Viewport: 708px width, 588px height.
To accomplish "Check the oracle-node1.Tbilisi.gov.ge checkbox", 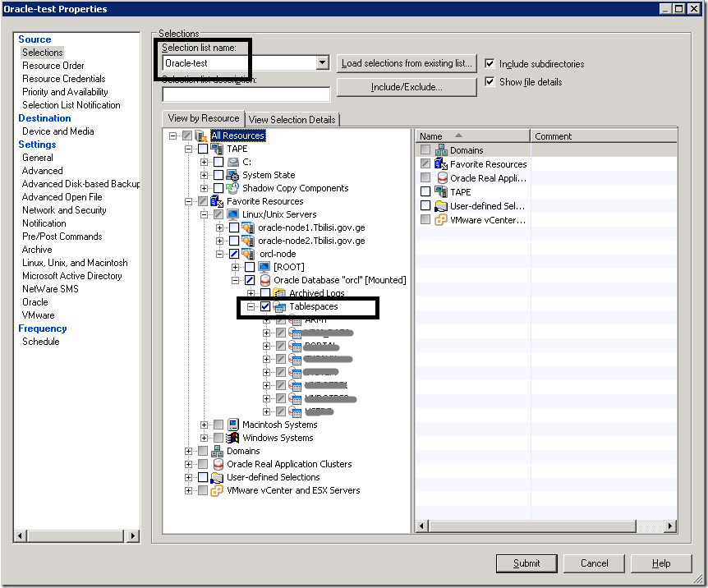I will (234, 227).
